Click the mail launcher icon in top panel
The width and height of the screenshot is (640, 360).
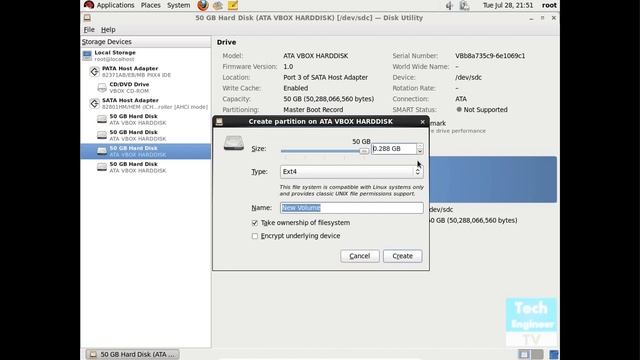click(x=218, y=5)
